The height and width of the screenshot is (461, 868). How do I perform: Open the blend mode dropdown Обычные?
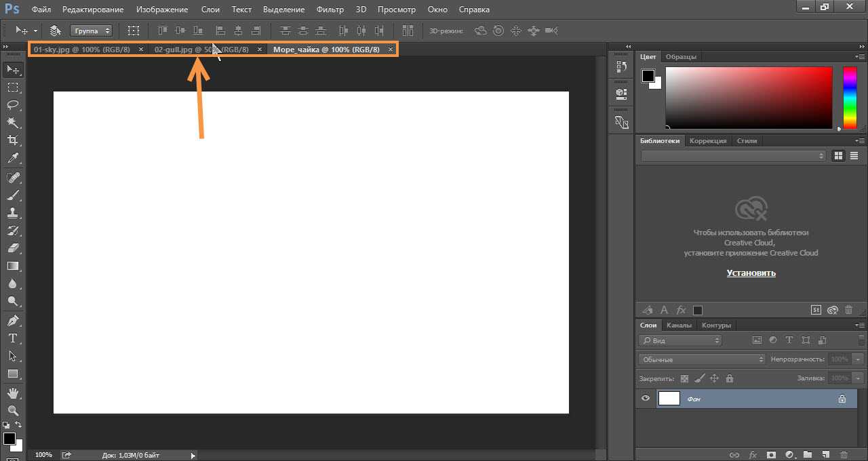702,359
